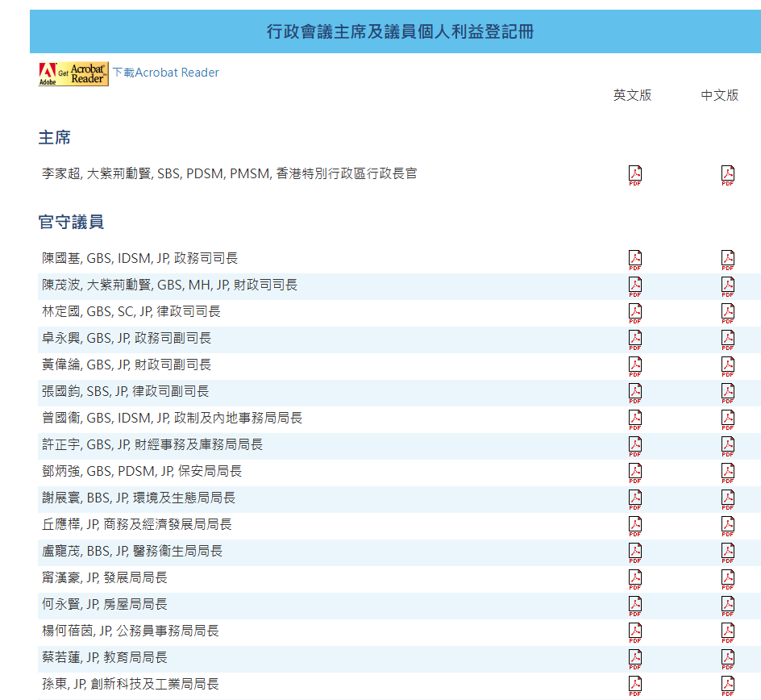Screen dimensions: 761x700
Task: Open English PDF for 陳國基 政務司司長
Action: point(635,260)
